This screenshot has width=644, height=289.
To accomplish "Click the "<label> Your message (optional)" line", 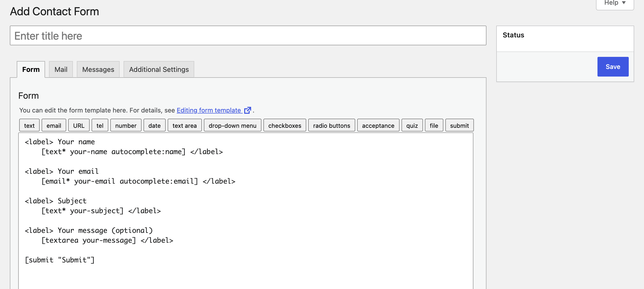I will (88, 230).
